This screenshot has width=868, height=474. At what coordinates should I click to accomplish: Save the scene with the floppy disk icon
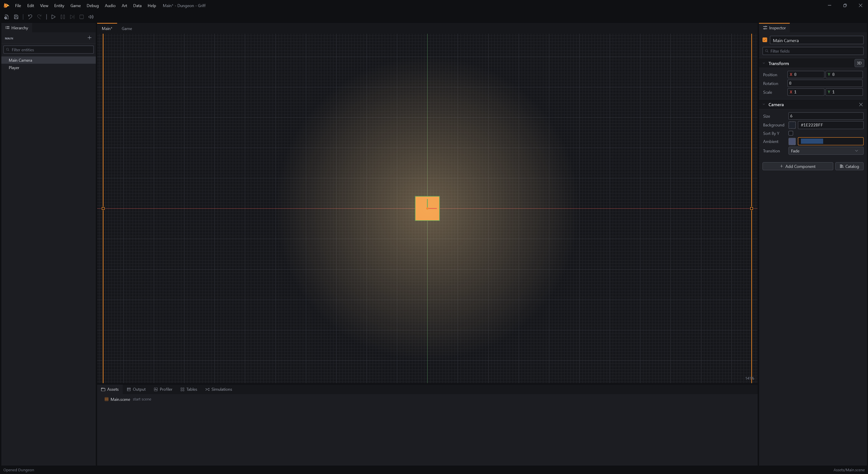pos(16,17)
